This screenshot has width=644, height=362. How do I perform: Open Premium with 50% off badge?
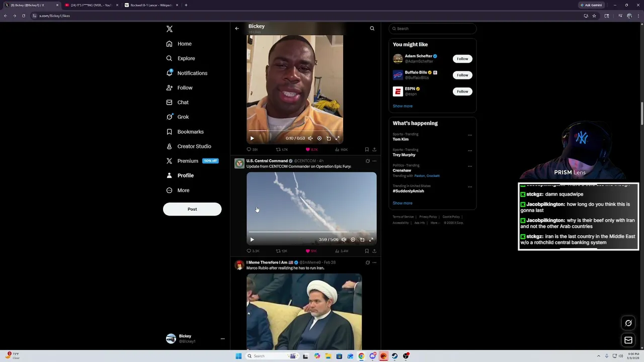pos(192,161)
